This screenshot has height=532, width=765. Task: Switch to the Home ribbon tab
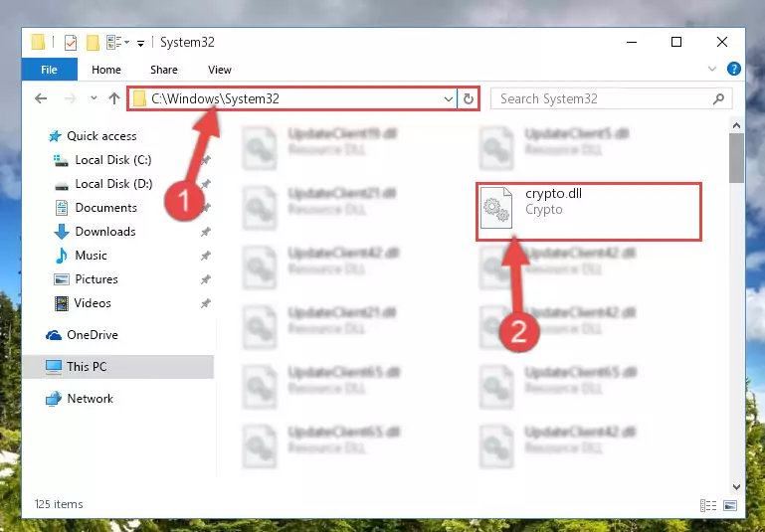pyautogui.click(x=106, y=70)
